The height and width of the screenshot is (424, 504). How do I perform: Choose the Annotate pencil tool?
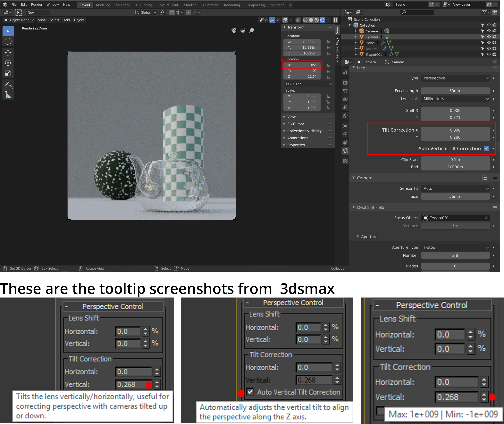8,85
